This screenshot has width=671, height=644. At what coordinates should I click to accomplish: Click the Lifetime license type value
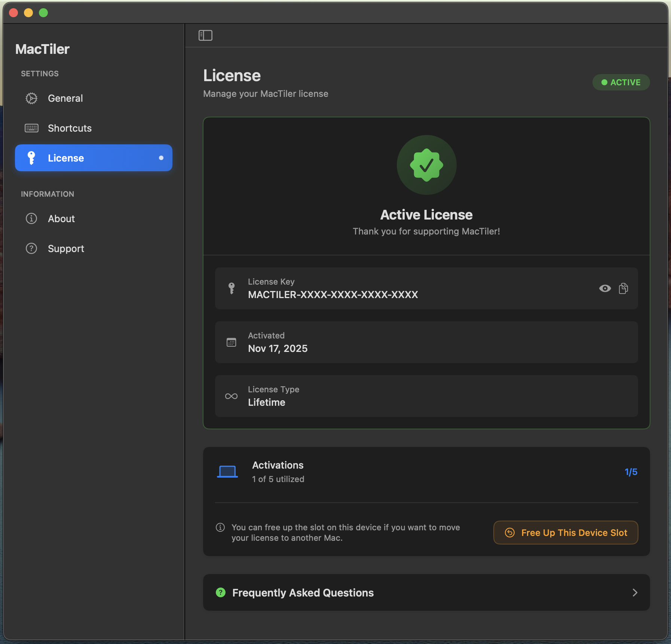(x=267, y=402)
